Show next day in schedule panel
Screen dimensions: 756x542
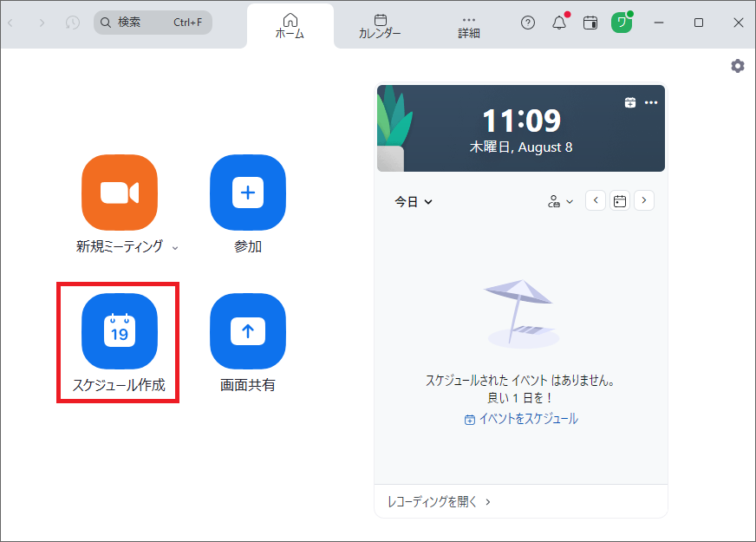coord(644,200)
